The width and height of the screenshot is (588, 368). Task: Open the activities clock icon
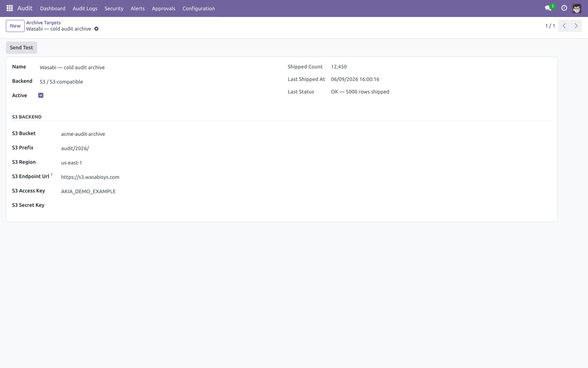(x=564, y=8)
